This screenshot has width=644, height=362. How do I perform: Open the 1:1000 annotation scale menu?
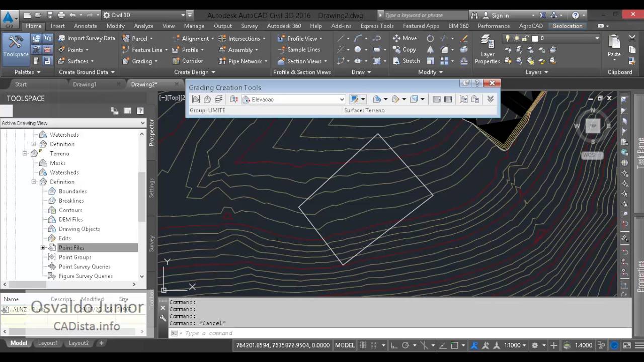pyautogui.click(x=515, y=345)
